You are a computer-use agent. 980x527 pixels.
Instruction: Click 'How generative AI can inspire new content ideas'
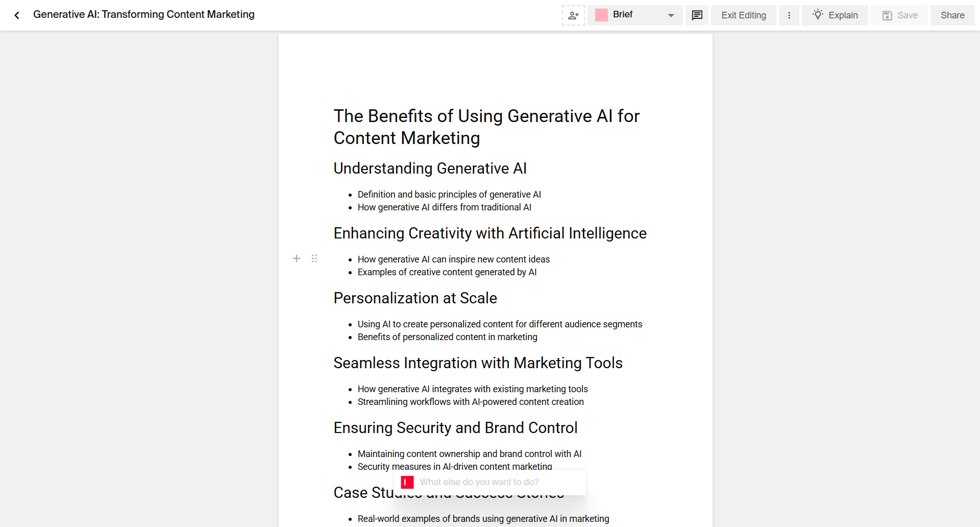coord(454,259)
